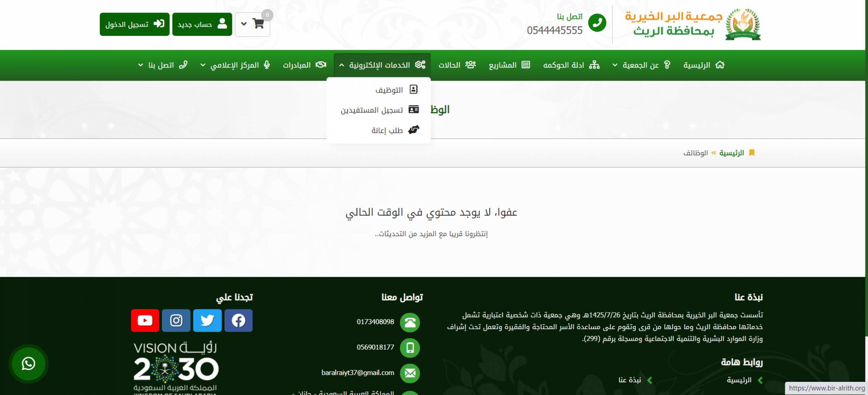Click the mobile phone icon in footer
868x395 pixels.
[410, 348]
